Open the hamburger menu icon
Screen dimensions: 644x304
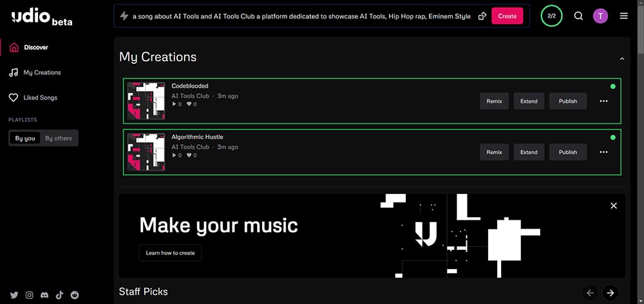point(624,16)
